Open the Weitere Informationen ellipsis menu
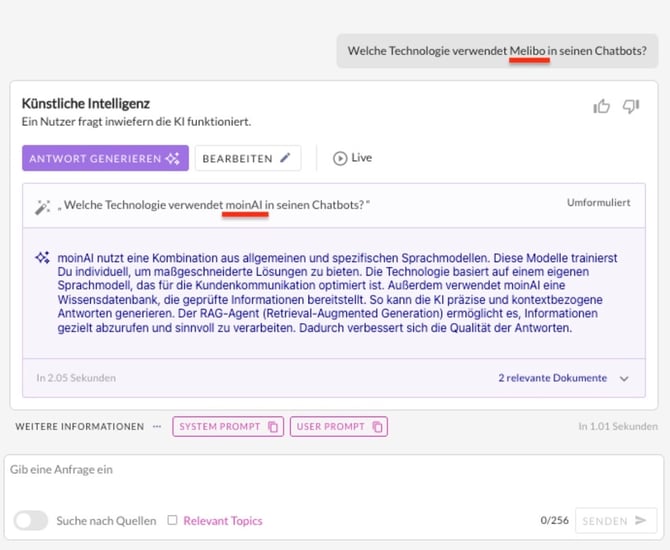The width and height of the screenshot is (670, 550). click(157, 426)
